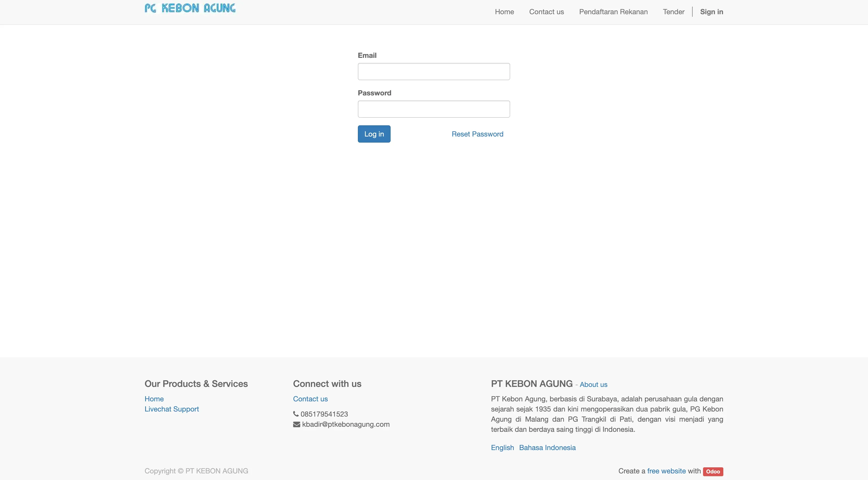Open the About us link
The height and width of the screenshot is (480, 868).
click(593, 385)
